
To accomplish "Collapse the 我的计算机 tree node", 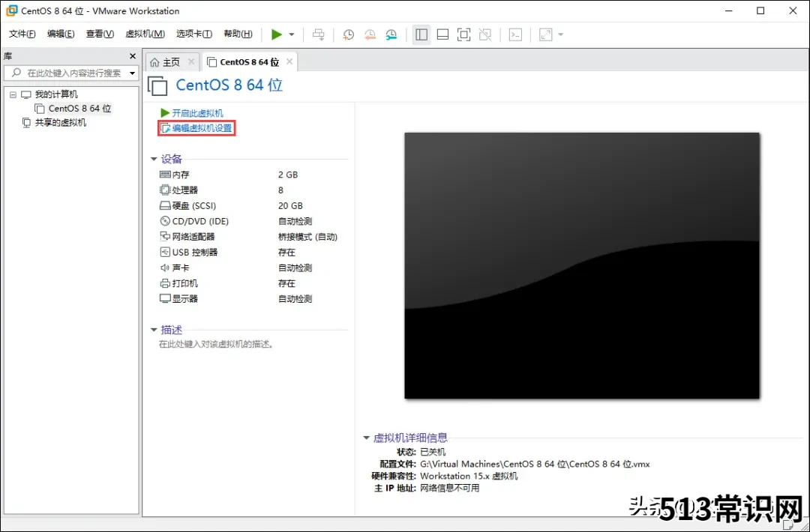I will coord(13,95).
